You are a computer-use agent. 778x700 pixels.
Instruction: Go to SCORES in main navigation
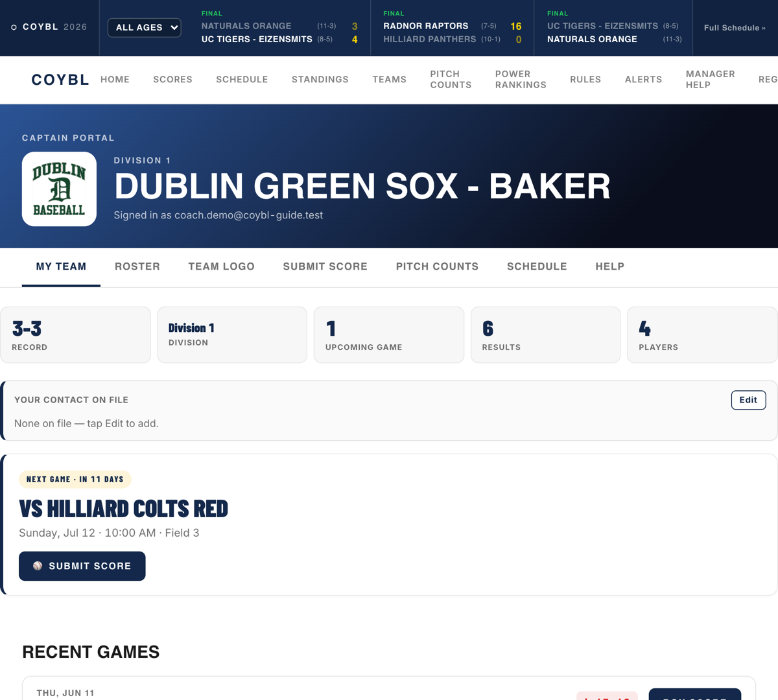(172, 79)
